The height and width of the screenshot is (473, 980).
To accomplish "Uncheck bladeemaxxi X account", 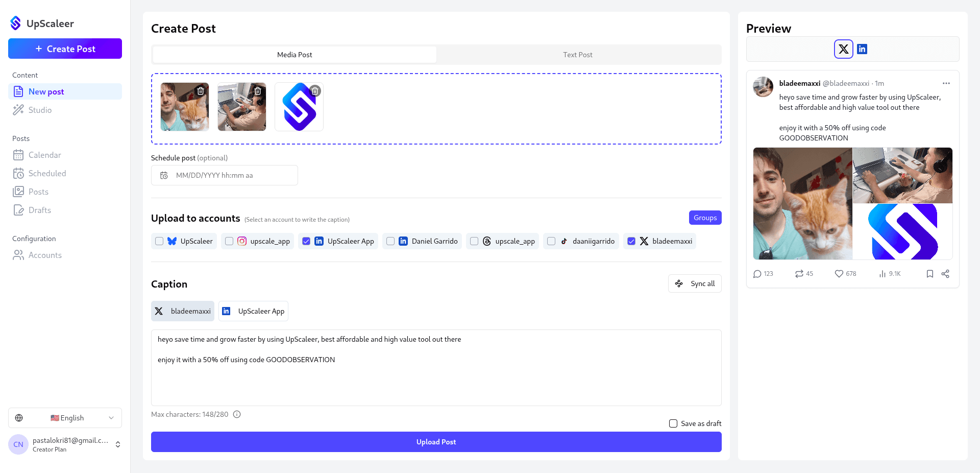I will coord(631,241).
